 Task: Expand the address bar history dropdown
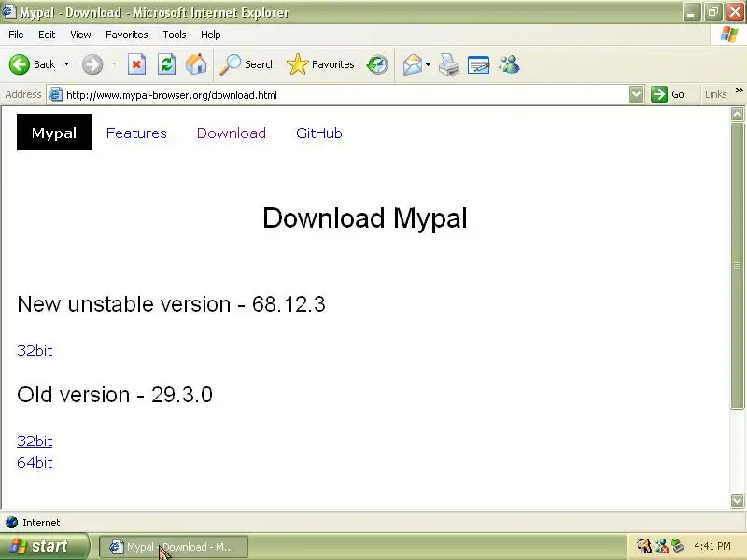636,94
